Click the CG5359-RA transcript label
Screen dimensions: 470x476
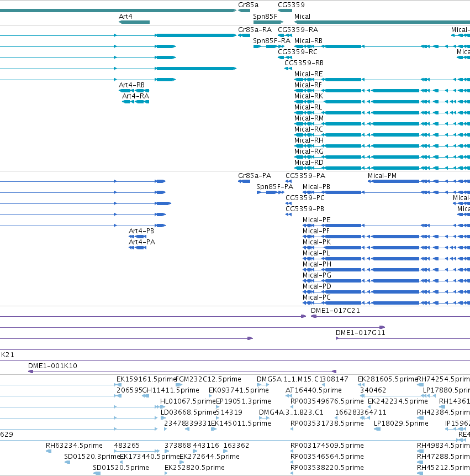tap(298, 30)
